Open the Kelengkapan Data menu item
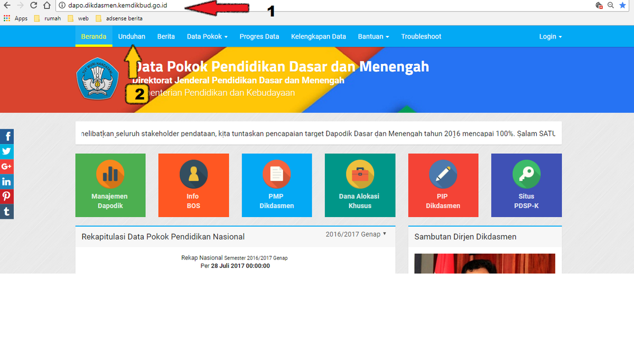 coord(319,36)
